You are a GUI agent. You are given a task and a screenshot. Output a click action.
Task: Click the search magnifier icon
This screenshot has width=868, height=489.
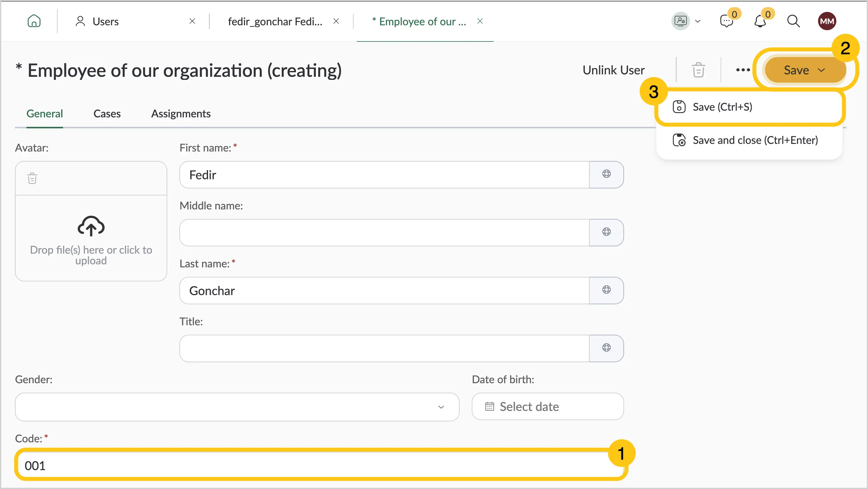793,21
